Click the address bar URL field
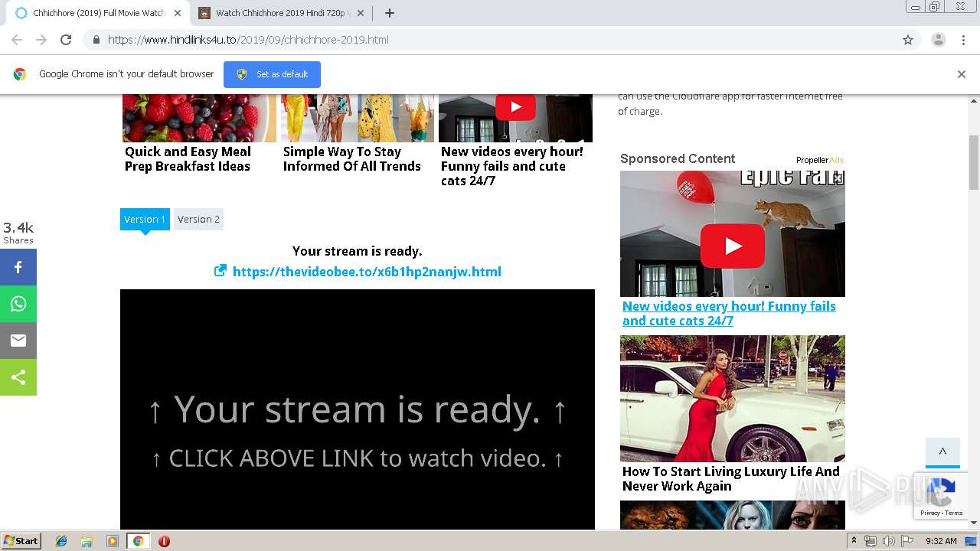The image size is (980, 551). pos(490,40)
